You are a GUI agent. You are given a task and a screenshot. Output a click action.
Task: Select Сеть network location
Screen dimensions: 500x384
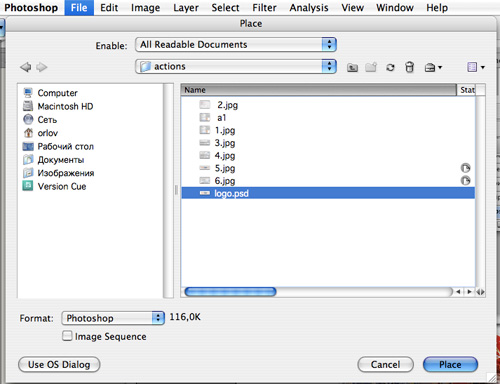click(40, 119)
